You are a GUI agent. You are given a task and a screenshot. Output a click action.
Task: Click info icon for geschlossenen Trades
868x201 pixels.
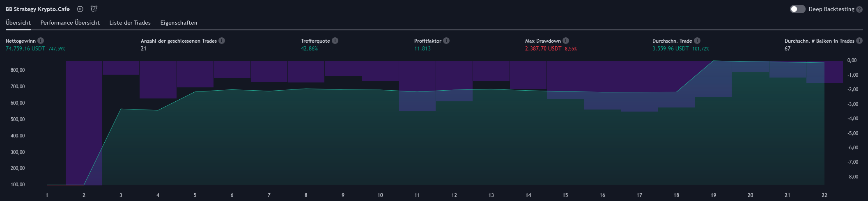pyautogui.click(x=222, y=41)
